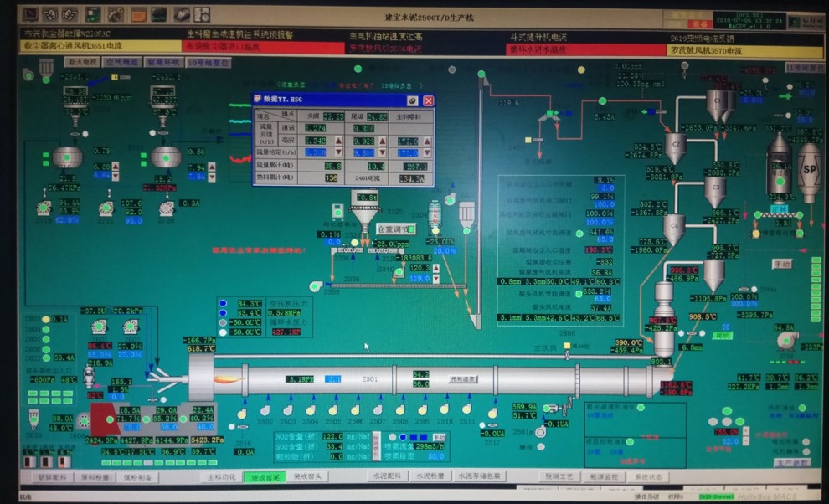
Task: Click the SP tower equipment icon
Action: (x=809, y=171)
